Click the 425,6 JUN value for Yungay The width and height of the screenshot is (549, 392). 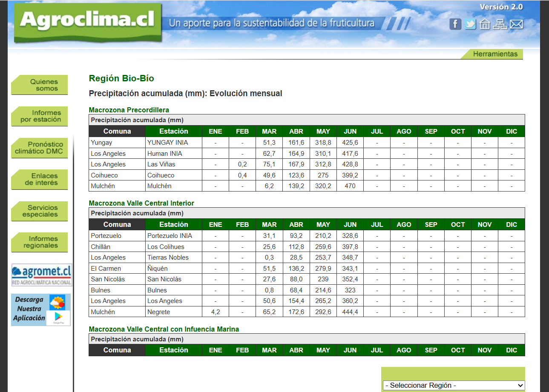coord(350,143)
